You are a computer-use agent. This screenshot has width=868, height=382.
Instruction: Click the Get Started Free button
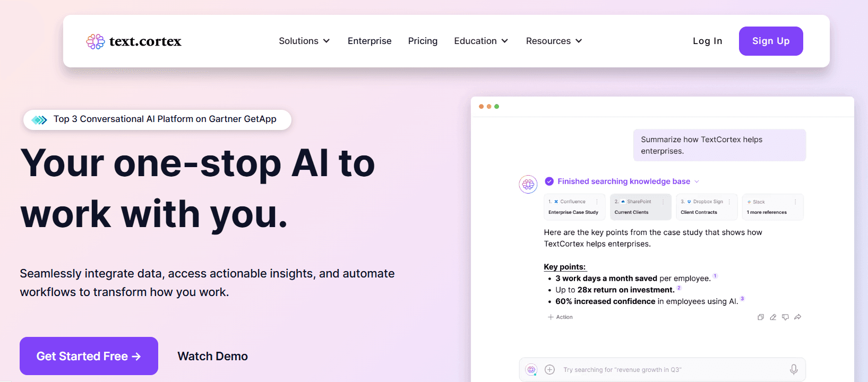point(89,356)
